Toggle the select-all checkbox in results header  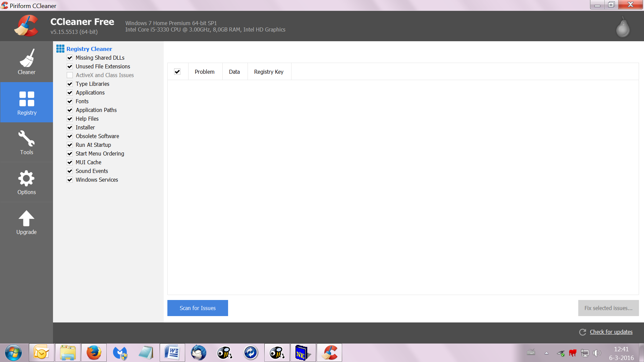coord(177,71)
